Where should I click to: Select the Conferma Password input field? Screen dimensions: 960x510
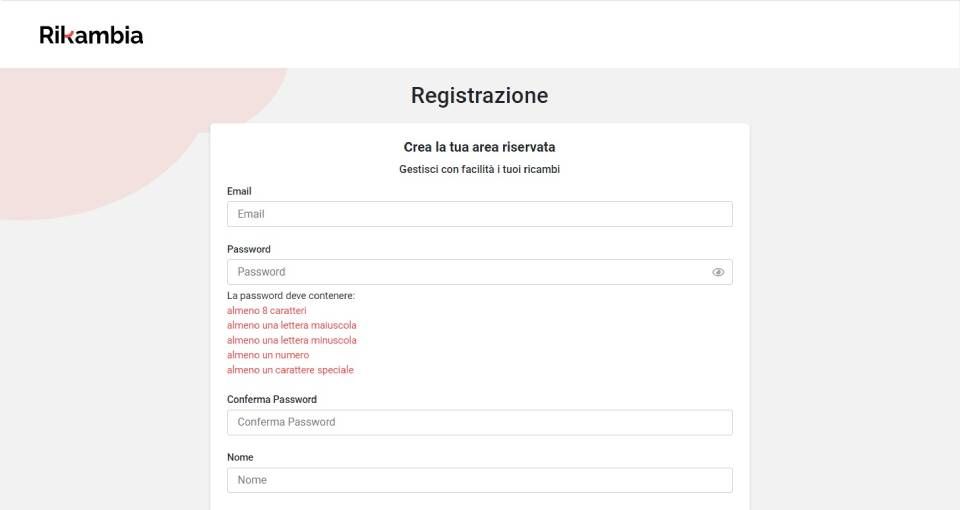pyautogui.click(x=479, y=422)
